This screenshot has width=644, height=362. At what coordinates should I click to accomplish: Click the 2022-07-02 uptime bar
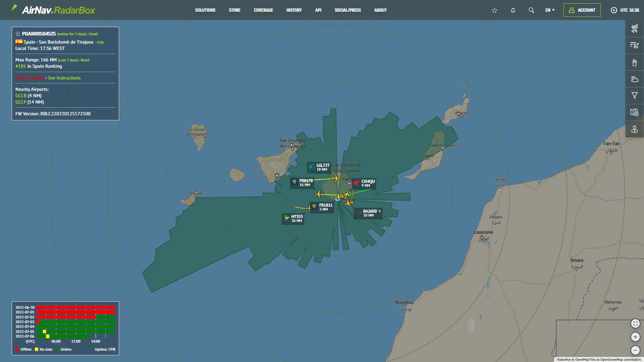(x=75, y=317)
